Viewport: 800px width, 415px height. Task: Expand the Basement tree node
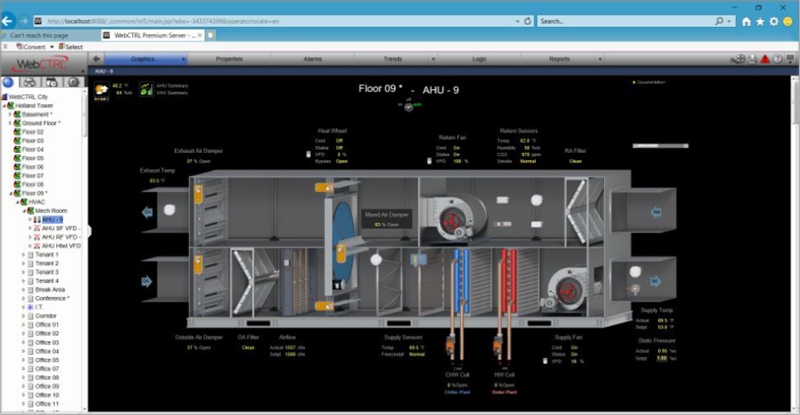[x=10, y=114]
